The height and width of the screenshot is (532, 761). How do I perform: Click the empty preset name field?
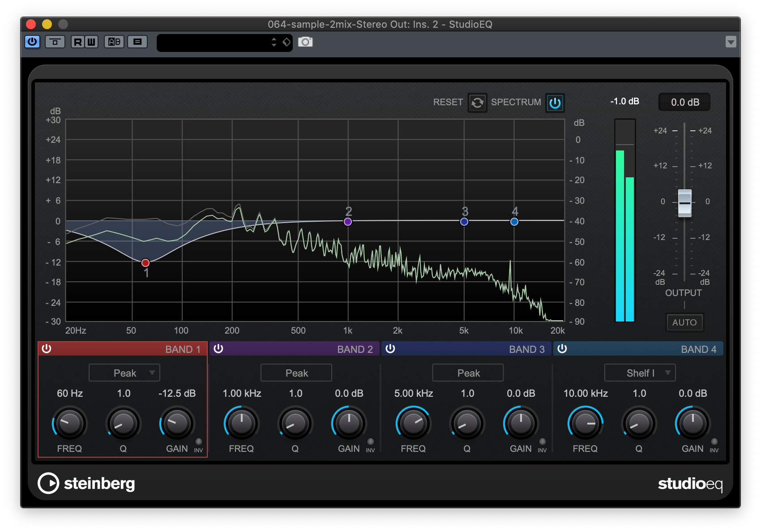click(x=219, y=42)
